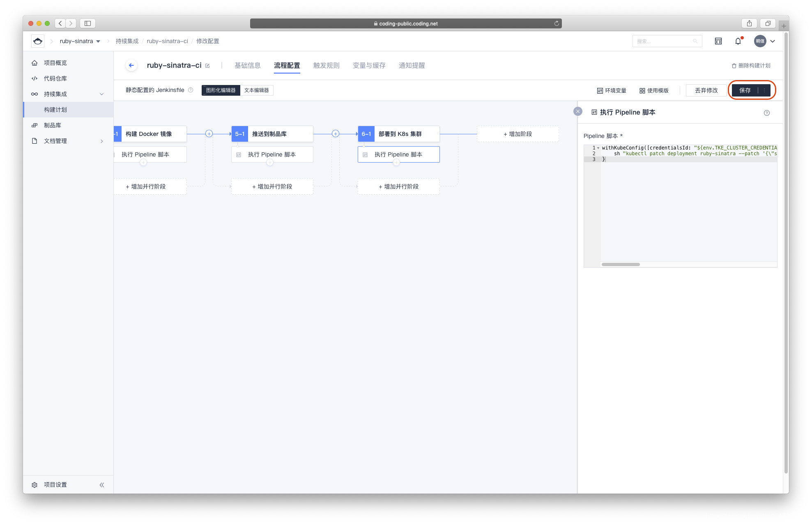This screenshot has height=524, width=812.
Task: Click the calendar icon in header
Action: pos(718,41)
